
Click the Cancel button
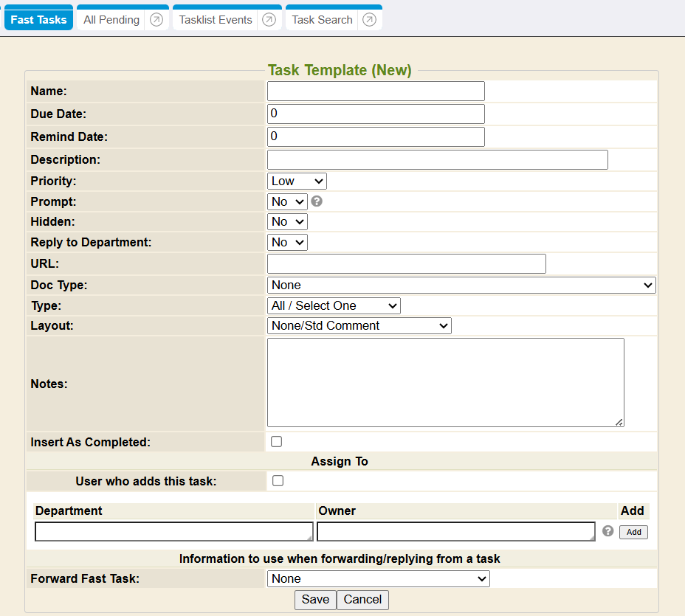click(x=362, y=600)
